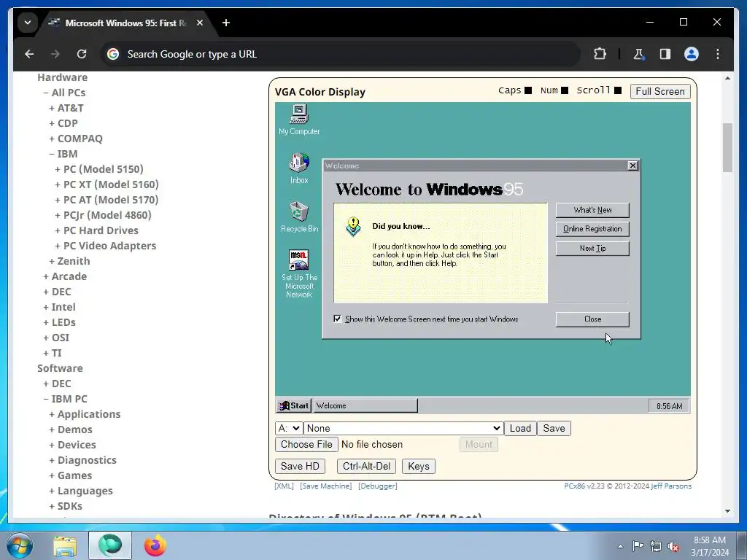Click the Next Tip button
Viewport: 747px width, 560px height.
(592, 248)
